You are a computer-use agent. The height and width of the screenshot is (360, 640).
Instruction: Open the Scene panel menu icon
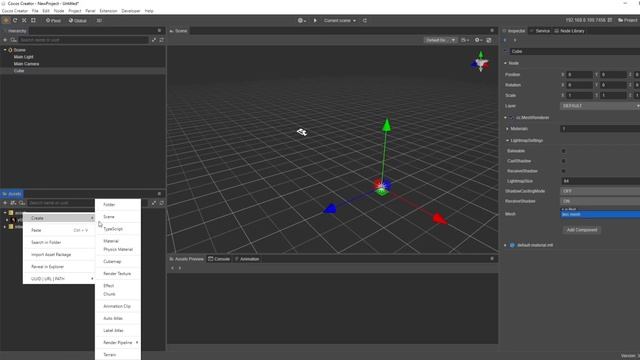pos(492,31)
